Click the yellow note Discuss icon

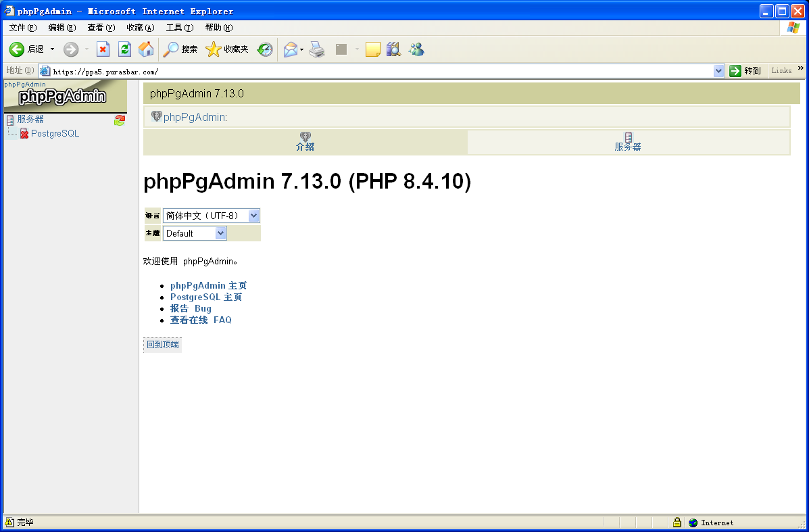click(372, 49)
